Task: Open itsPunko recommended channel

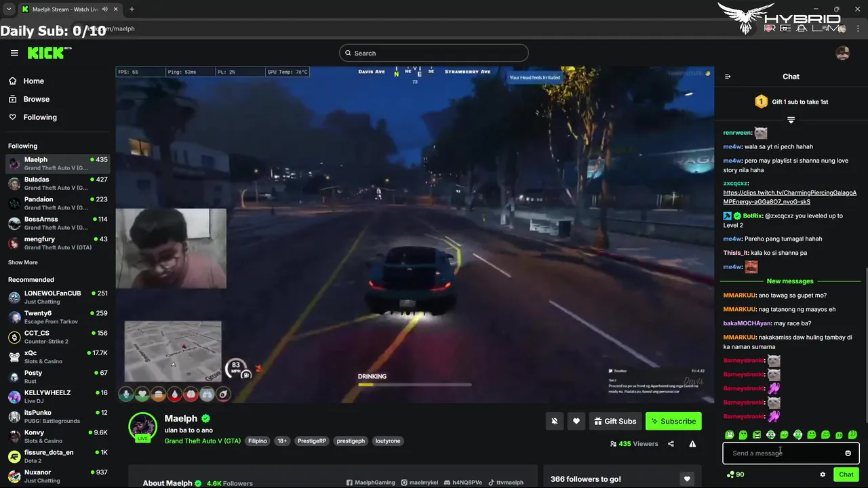Action: [x=58, y=416]
